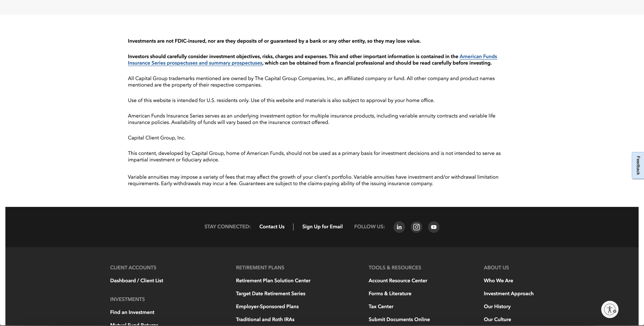Open American Funds Insurance Series prospectuses link

pos(312,60)
